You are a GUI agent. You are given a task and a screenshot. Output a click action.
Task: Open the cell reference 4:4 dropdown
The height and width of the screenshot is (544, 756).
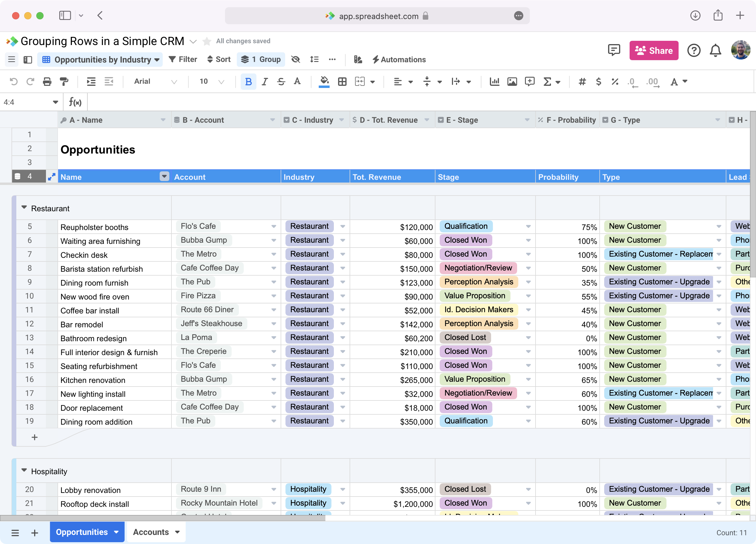[x=55, y=102]
